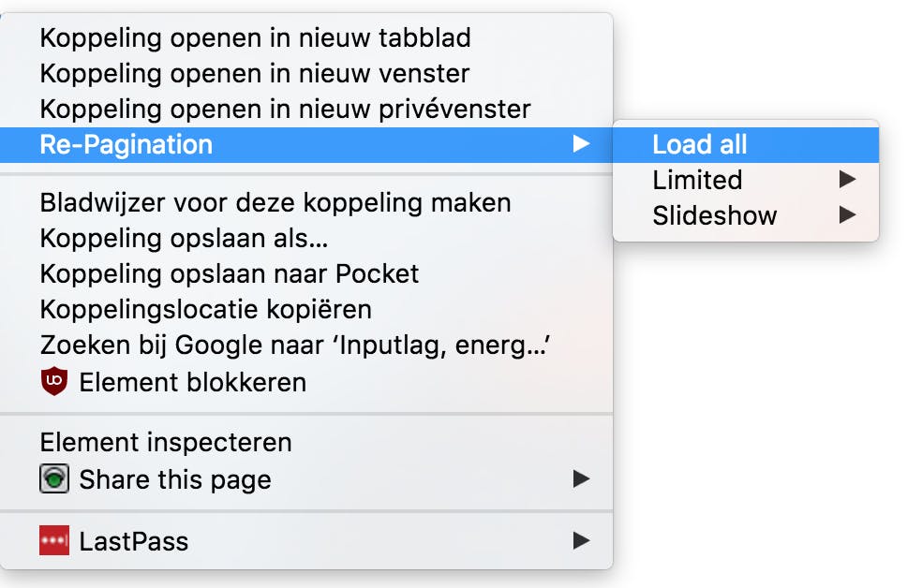Screen dimensions: 922x588
Task: Click Koppeling opslaan als…
Action: (184, 238)
